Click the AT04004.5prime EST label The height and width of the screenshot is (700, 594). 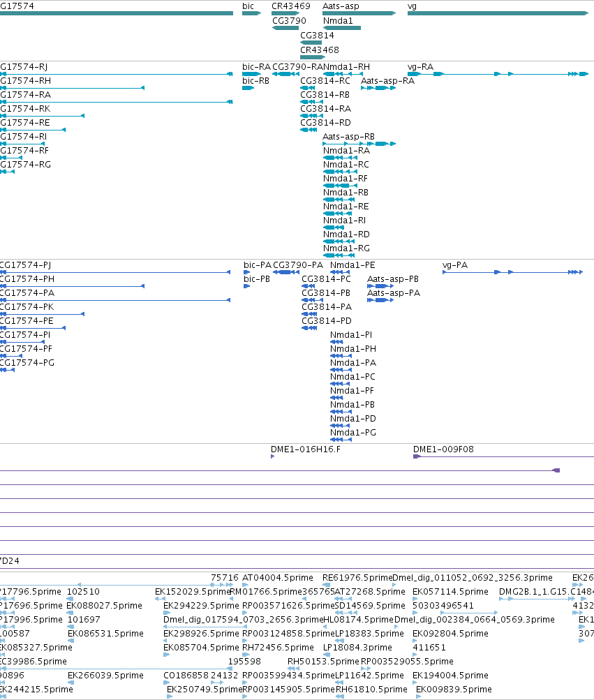click(x=277, y=578)
